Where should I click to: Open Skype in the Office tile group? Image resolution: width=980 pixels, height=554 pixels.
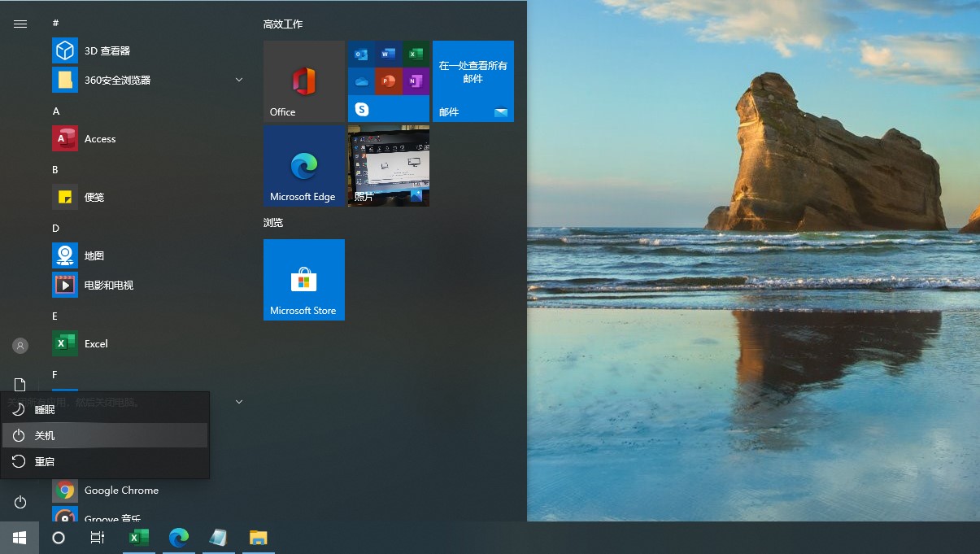pos(361,108)
